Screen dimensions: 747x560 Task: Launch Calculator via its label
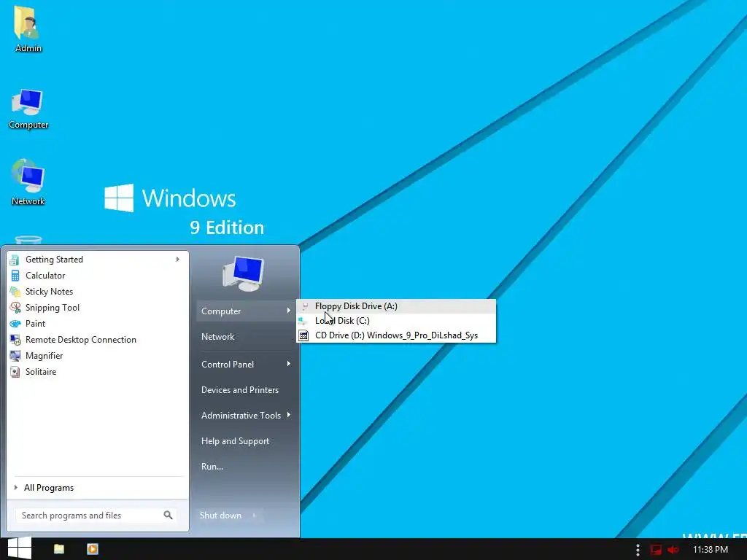pyautogui.click(x=45, y=276)
